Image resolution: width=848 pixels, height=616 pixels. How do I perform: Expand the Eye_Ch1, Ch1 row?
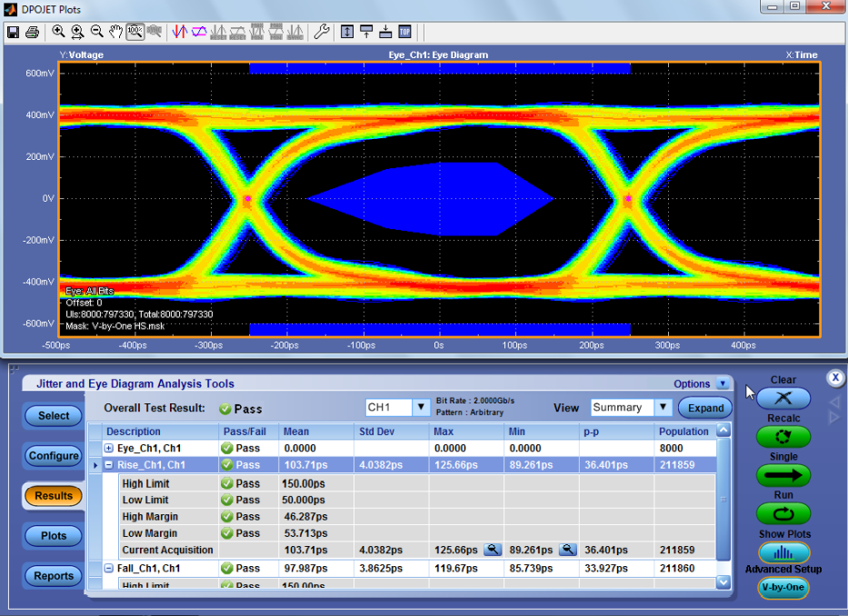click(x=109, y=449)
